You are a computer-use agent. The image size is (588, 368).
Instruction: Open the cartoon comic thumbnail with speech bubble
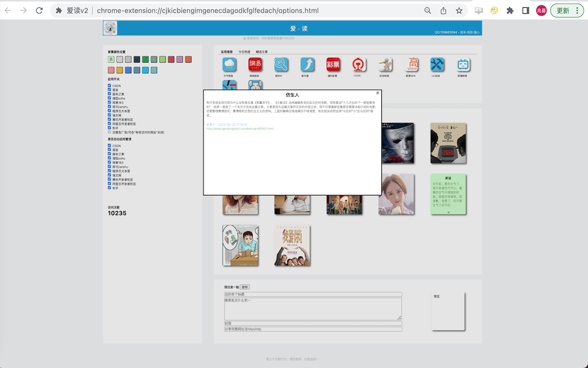pos(240,245)
